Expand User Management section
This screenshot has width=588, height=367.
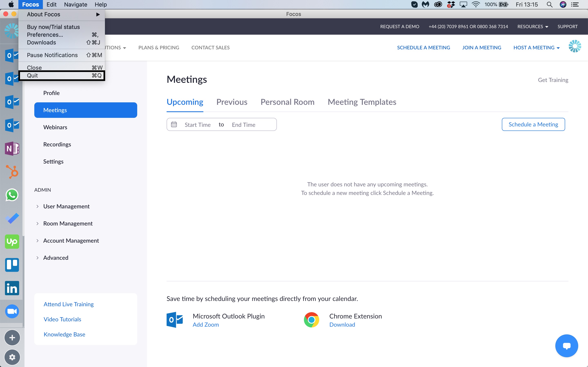pyautogui.click(x=66, y=206)
